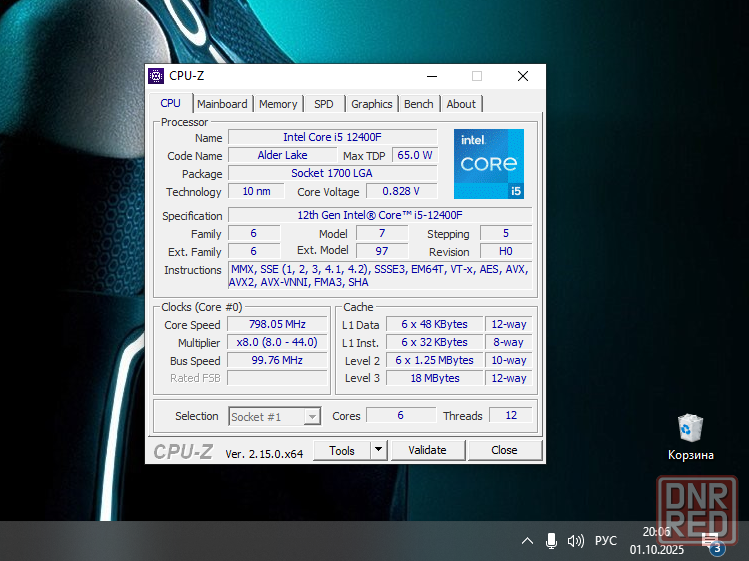Viewport: 749px width, 561px height.
Task: Open the SPD tab
Action: 324,104
